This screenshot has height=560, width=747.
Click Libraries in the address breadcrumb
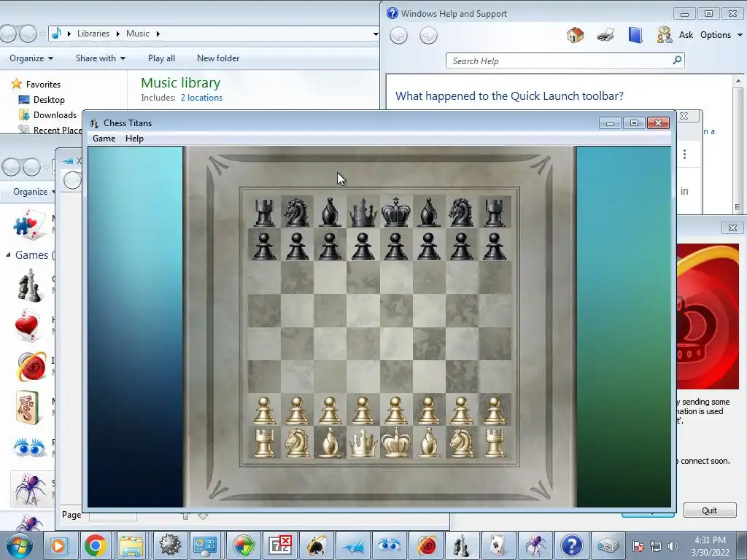click(x=93, y=34)
